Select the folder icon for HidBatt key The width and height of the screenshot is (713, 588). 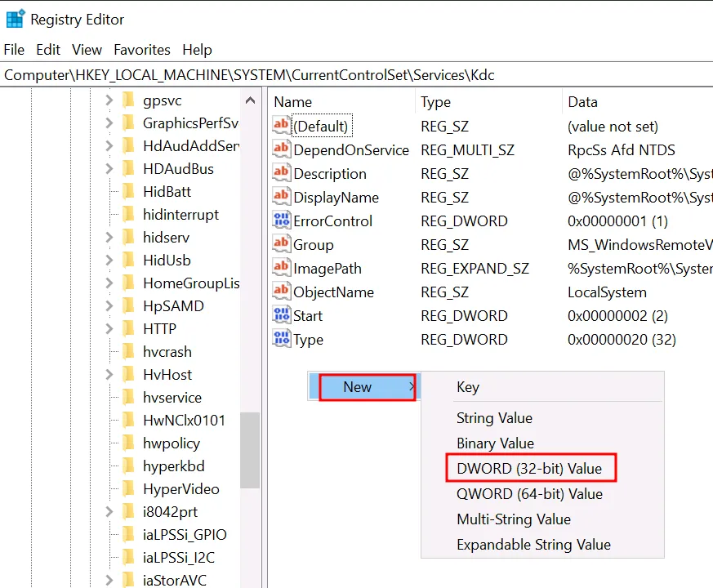click(128, 192)
